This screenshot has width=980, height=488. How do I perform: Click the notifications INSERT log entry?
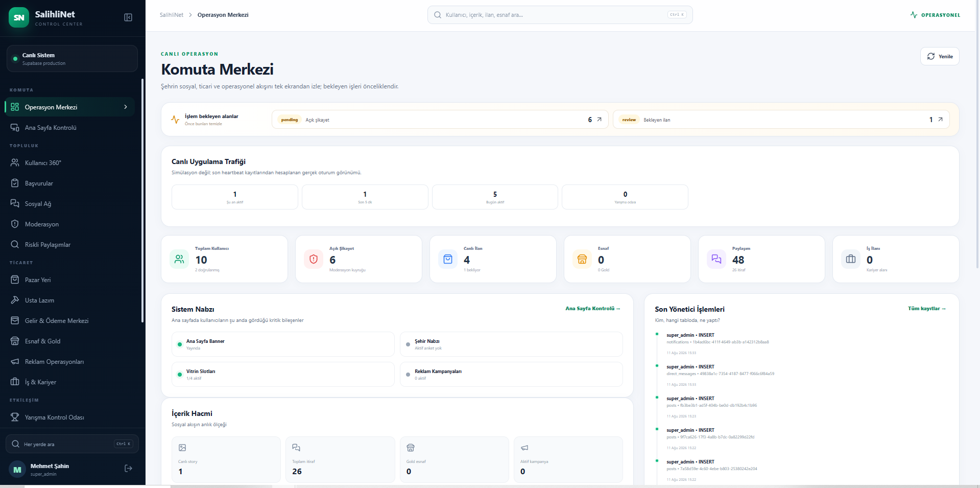[x=718, y=343]
